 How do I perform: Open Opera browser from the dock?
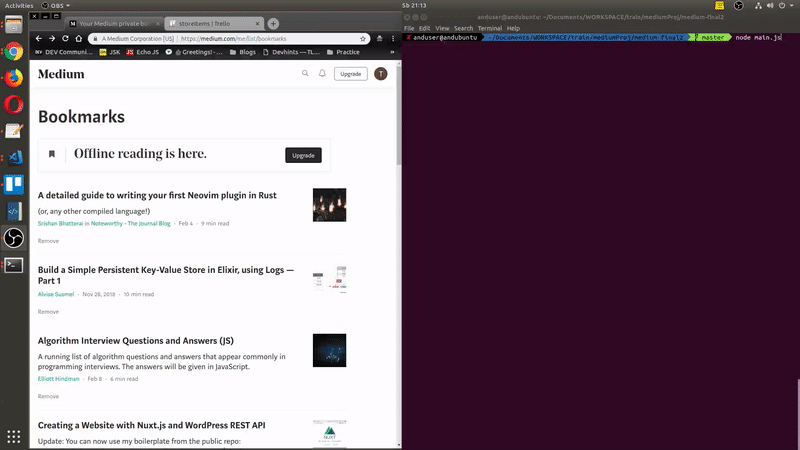pyautogui.click(x=14, y=105)
